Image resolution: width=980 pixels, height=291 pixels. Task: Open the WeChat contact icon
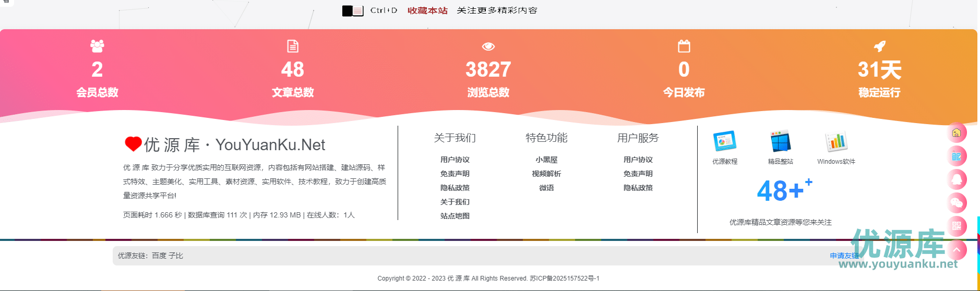point(957,203)
